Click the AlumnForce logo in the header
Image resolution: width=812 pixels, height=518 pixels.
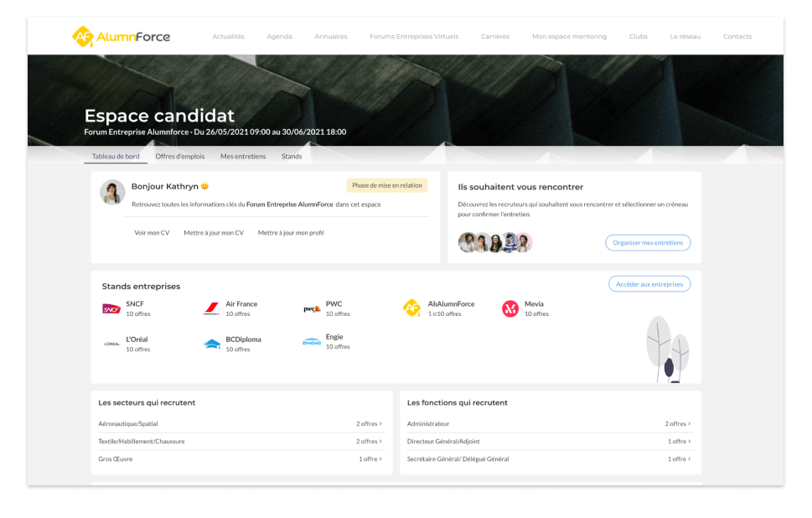point(122,37)
